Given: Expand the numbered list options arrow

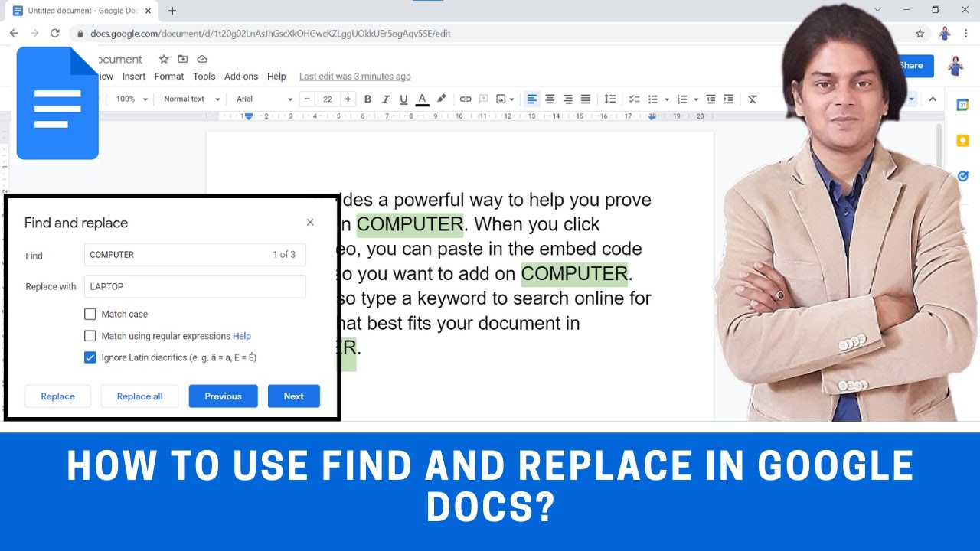Looking at the screenshot, I should 695,99.
